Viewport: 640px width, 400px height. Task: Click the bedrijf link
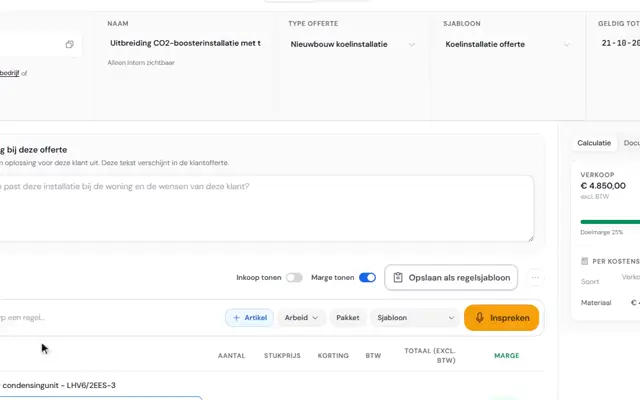point(9,73)
